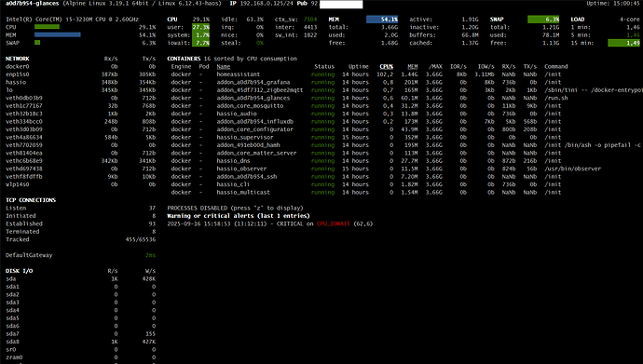Screen dimensions: 643x364
Task: Click the highlighted MEM 54.1% value
Action: [382, 20]
